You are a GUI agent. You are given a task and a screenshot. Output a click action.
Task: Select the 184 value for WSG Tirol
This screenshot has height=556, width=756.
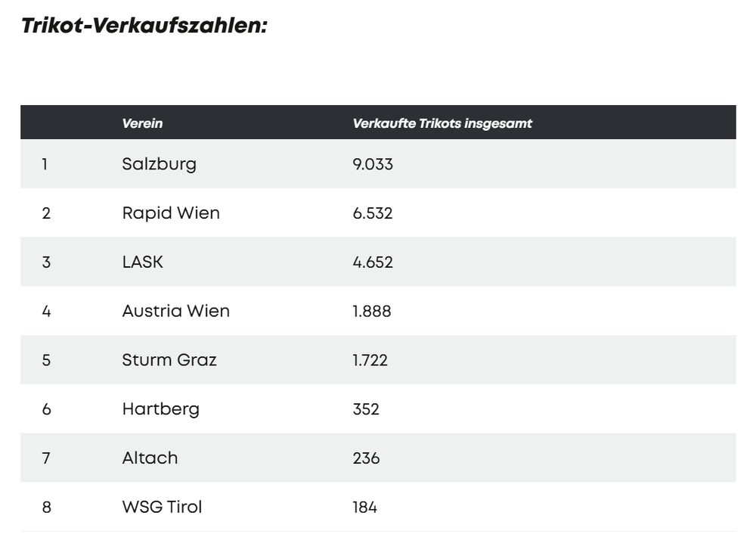pyautogui.click(x=364, y=507)
